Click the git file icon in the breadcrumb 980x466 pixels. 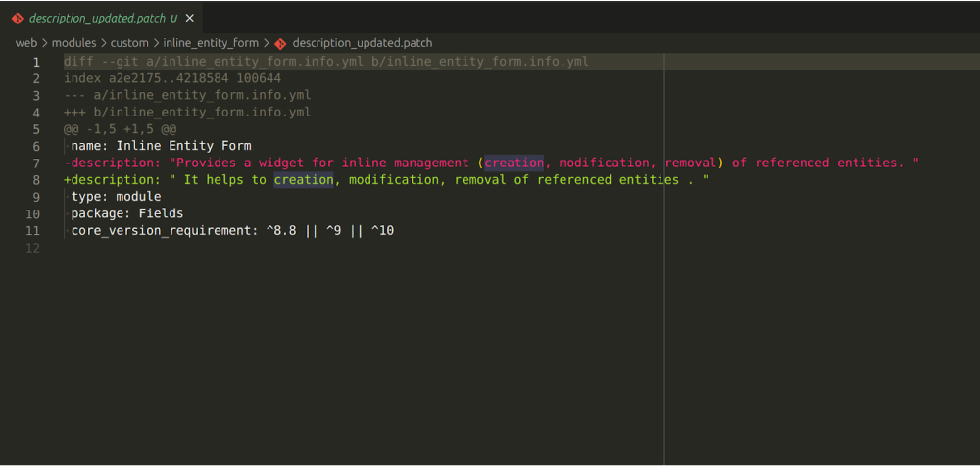coord(280,43)
